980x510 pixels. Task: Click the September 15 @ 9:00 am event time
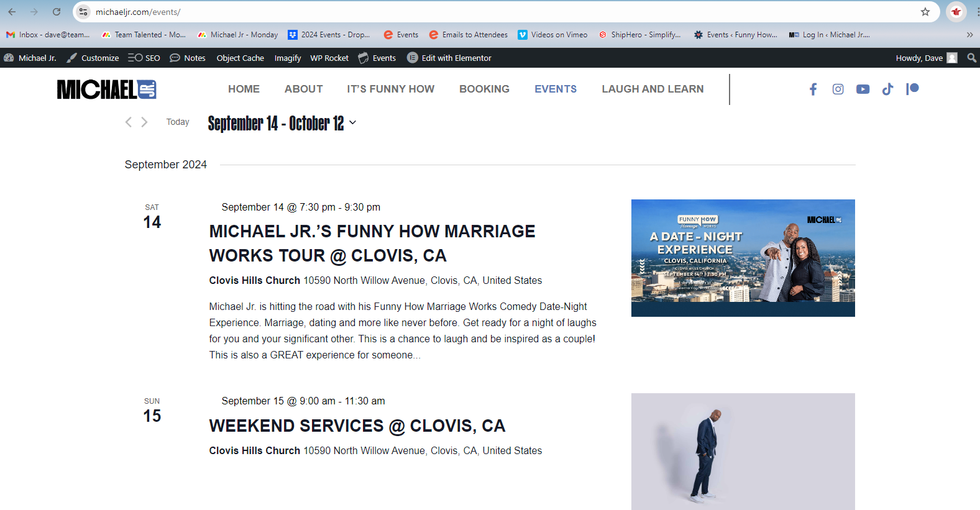tap(303, 401)
